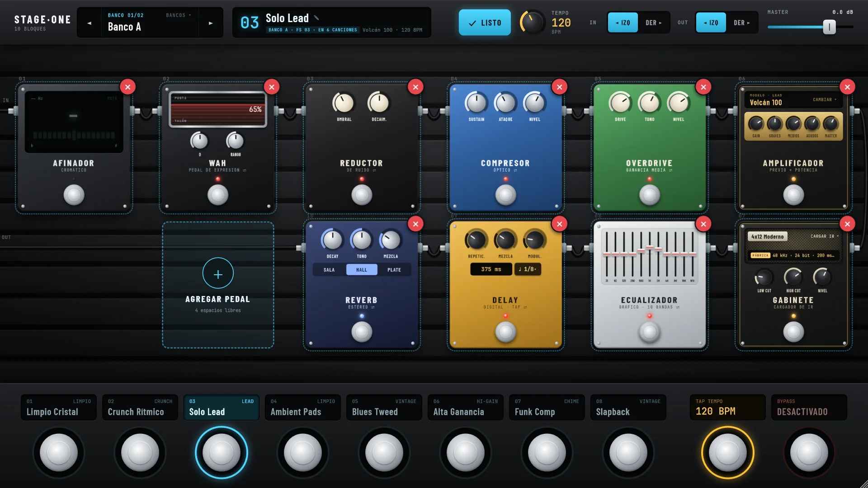Delete the Compresor pedal using the X icon
Screen dimensions: 868x488
tap(560, 87)
